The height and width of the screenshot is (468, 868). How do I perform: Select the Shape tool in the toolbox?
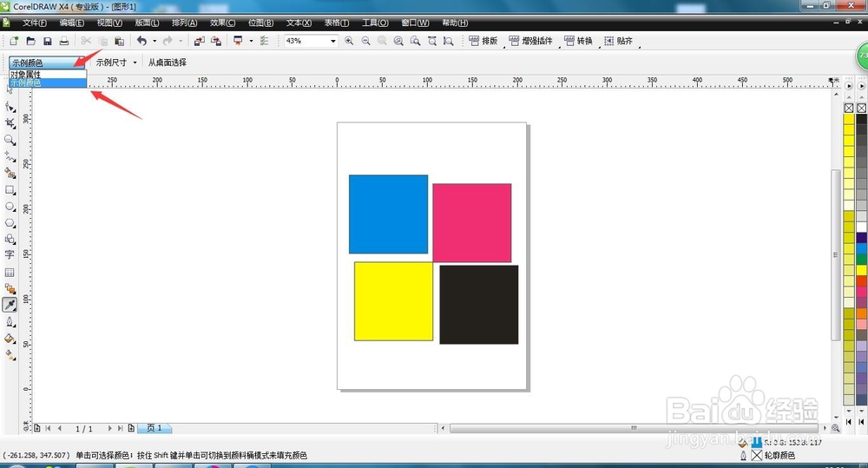coord(10,106)
